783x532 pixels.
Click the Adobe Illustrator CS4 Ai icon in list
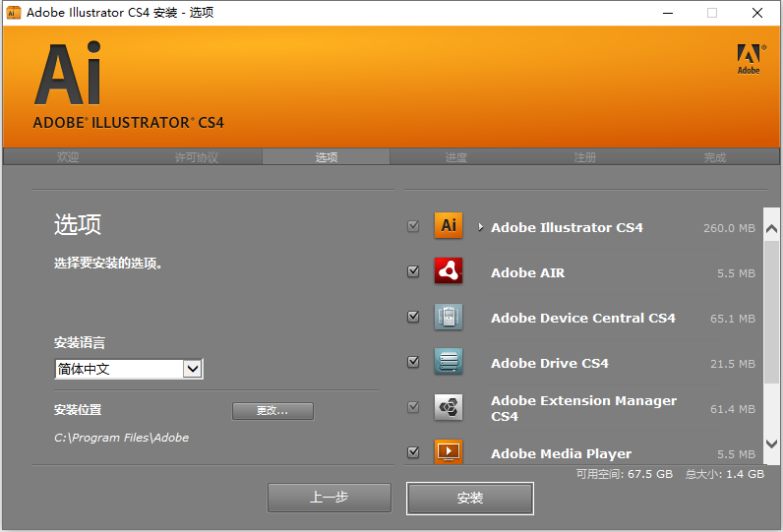(x=449, y=225)
